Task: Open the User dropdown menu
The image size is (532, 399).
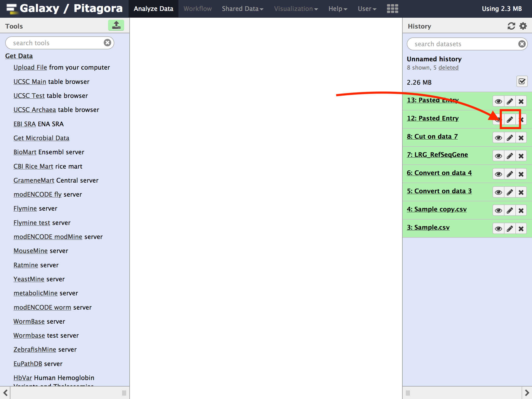Action: coord(367,9)
